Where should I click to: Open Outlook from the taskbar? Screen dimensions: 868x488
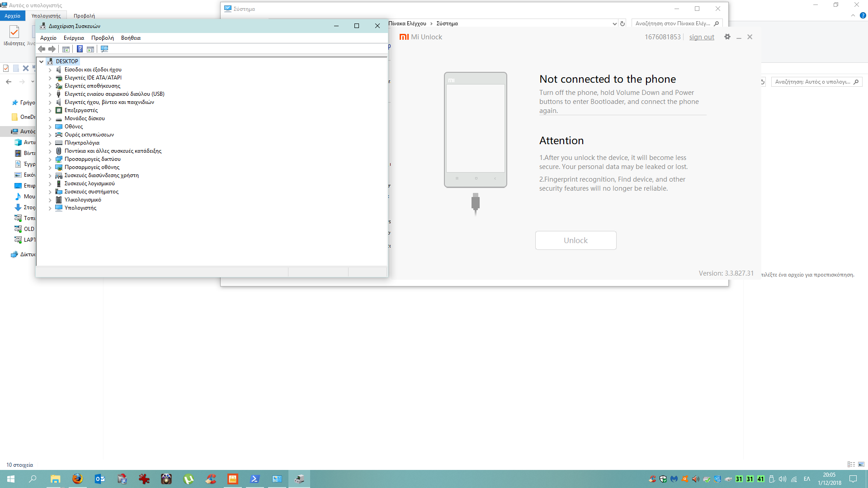pyautogui.click(x=100, y=479)
